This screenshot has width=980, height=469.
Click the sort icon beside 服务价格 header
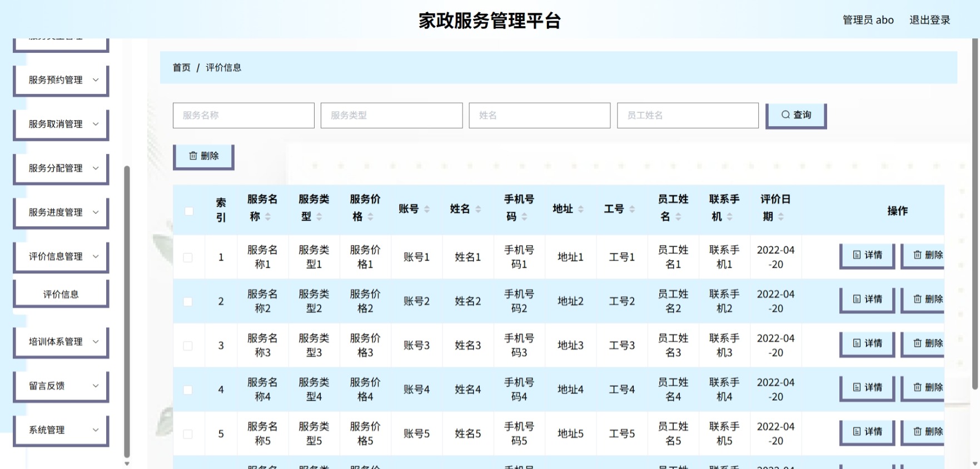(x=370, y=217)
